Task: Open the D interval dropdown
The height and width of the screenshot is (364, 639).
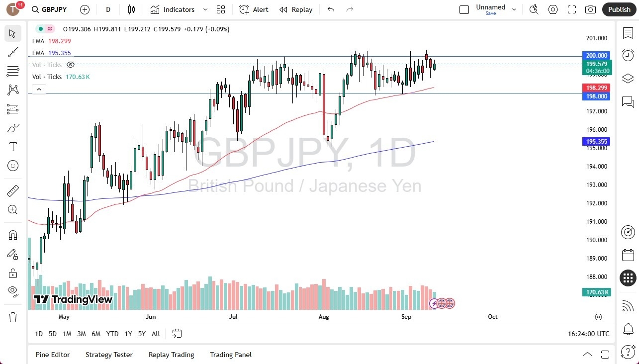Action: pyautogui.click(x=107, y=9)
